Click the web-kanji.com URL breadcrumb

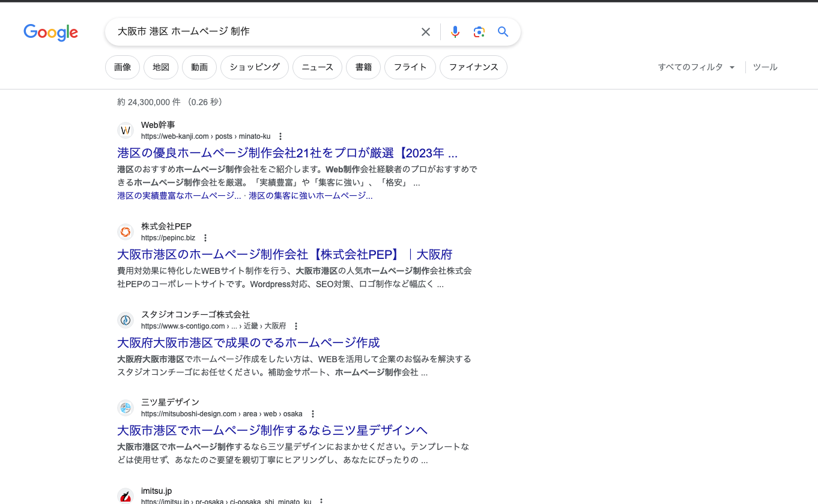pos(206,136)
